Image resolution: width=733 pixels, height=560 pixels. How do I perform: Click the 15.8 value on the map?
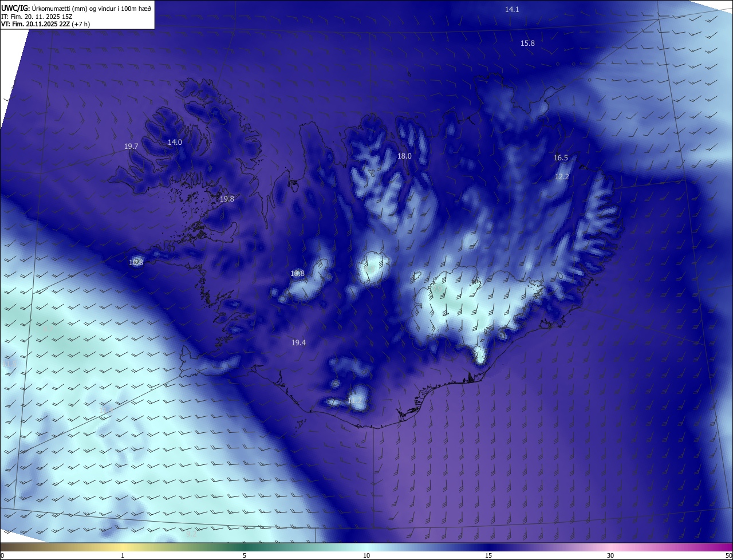(527, 44)
